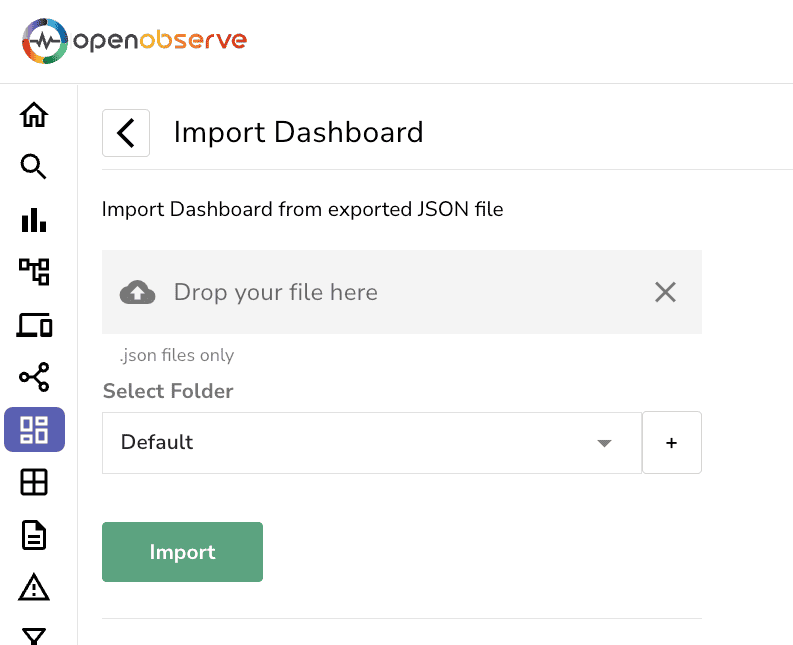
Task: Open Metrics bar chart icon
Action: pyautogui.click(x=34, y=220)
